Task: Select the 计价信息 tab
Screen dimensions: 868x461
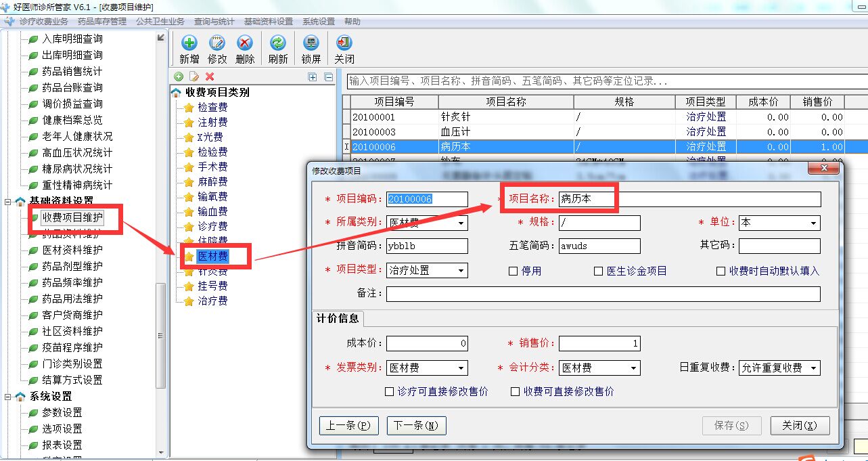Action: 338,318
